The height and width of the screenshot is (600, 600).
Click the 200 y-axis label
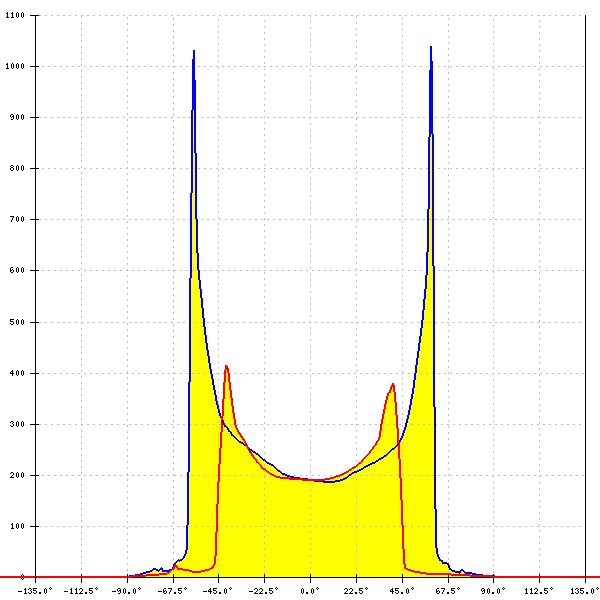(x=17, y=475)
